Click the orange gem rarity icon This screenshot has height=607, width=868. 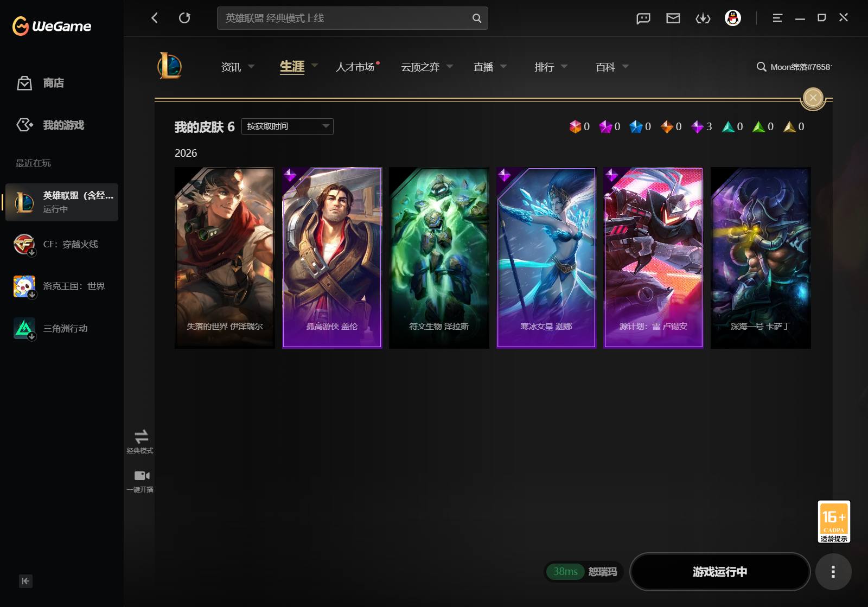[x=667, y=126]
